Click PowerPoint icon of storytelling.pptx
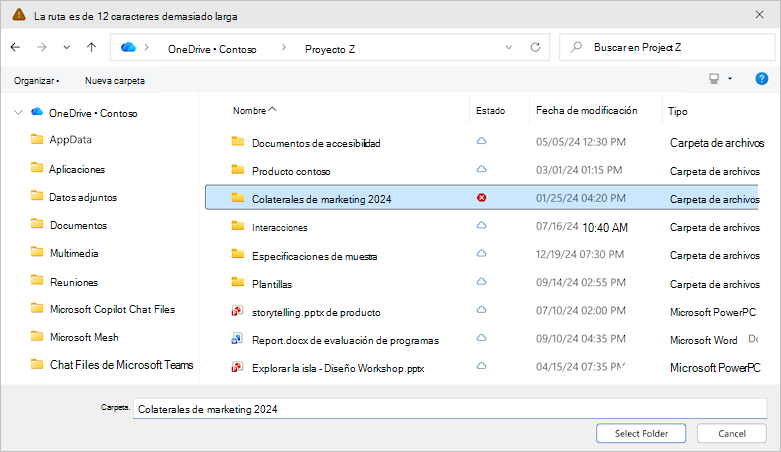The height and width of the screenshot is (452, 781). [x=237, y=311]
